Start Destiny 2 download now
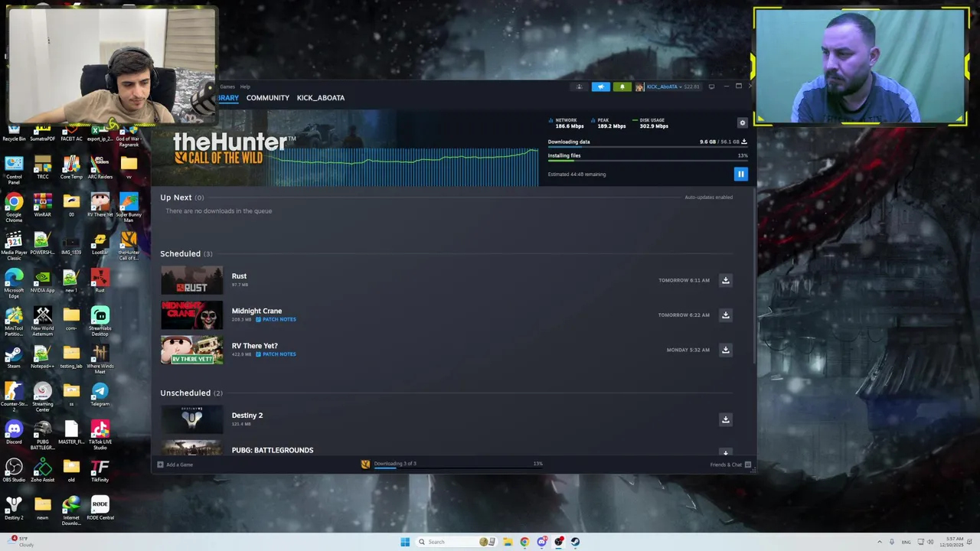980x551 pixels. pos(725,419)
